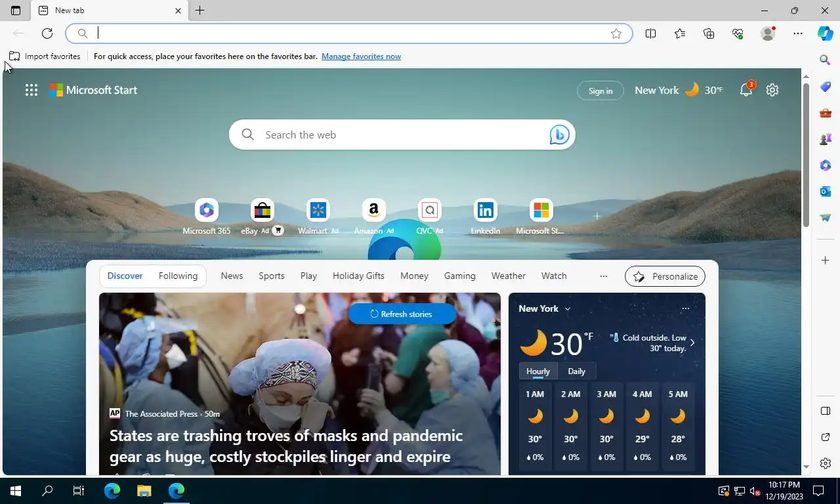Customize sidebar with the plus icon
840x504 pixels.
(x=826, y=261)
